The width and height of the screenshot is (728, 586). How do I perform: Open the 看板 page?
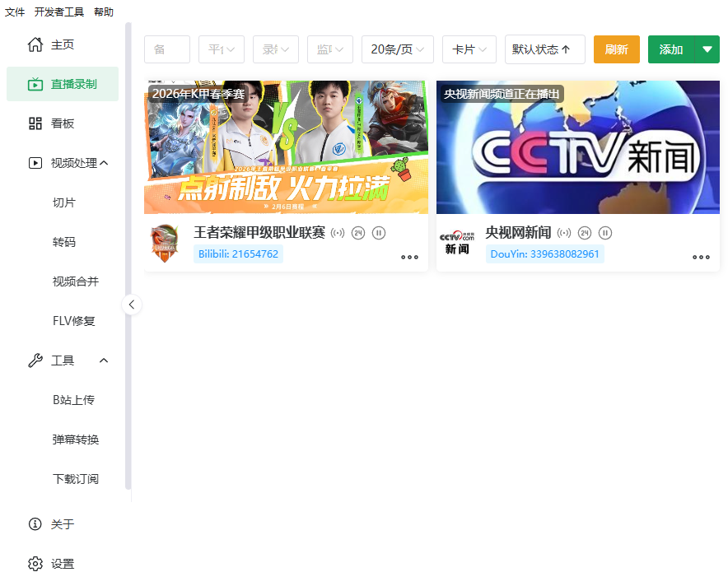pos(63,123)
